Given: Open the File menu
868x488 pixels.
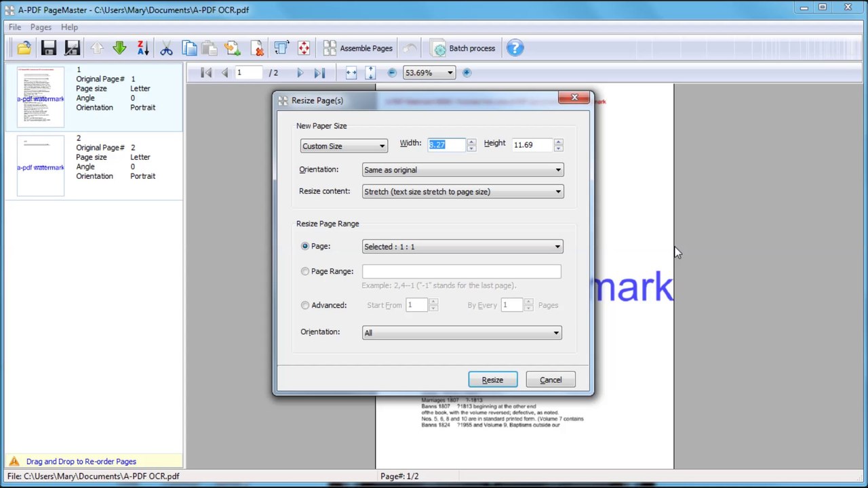Looking at the screenshot, I should [14, 27].
